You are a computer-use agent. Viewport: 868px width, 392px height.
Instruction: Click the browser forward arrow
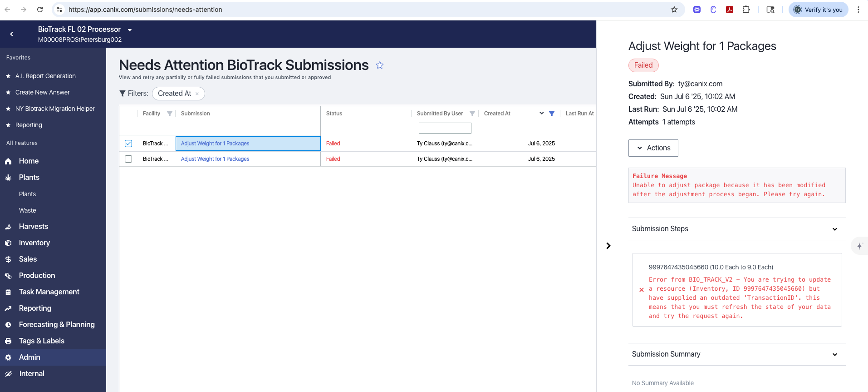[24, 10]
